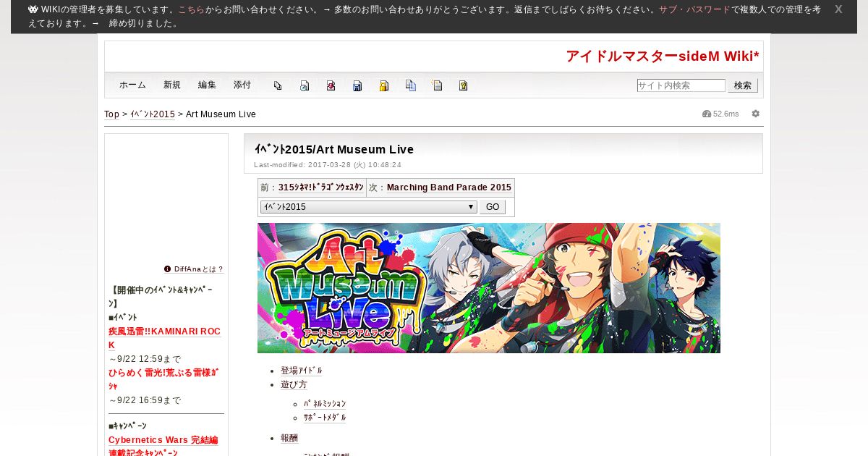Open next event Marching Band Parade 2015

pyautogui.click(x=449, y=187)
